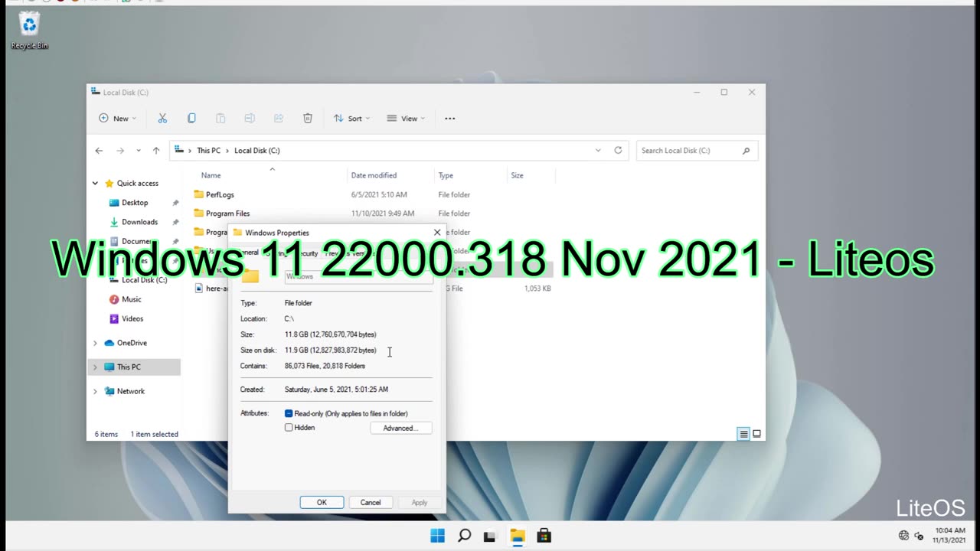The height and width of the screenshot is (551, 980).
Task: Open the Program Files folder
Action: coord(227,214)
